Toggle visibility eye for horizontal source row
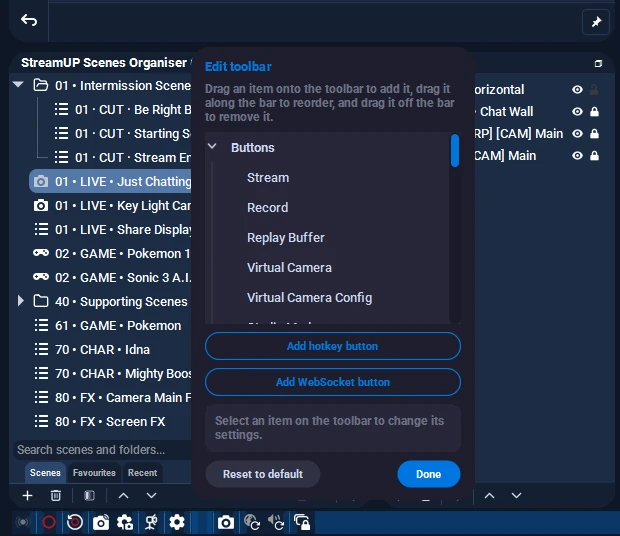This screenshot has height=536, width=620. pos(577,90)
